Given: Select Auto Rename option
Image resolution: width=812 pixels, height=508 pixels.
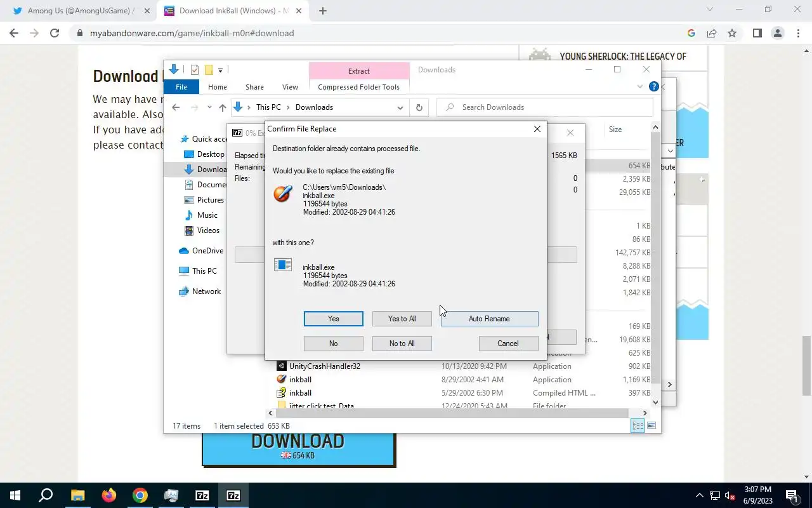Looking at the screenshot, I should tap(489, 319).
